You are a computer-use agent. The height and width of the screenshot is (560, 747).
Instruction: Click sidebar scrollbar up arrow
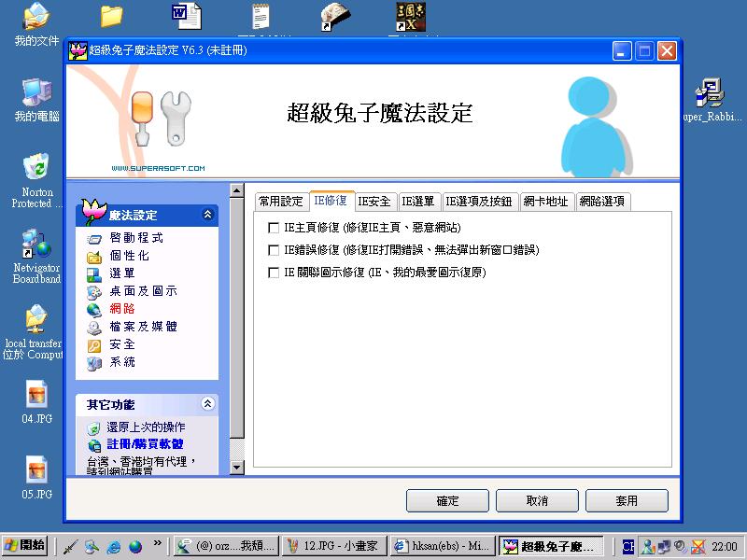(x=237, y=190)
